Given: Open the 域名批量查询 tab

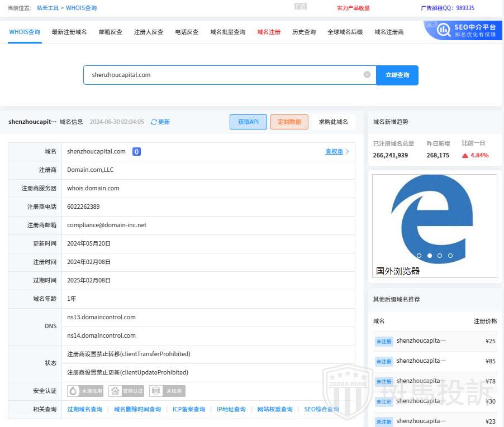Looking at the screenshot, I should (228, 32).
